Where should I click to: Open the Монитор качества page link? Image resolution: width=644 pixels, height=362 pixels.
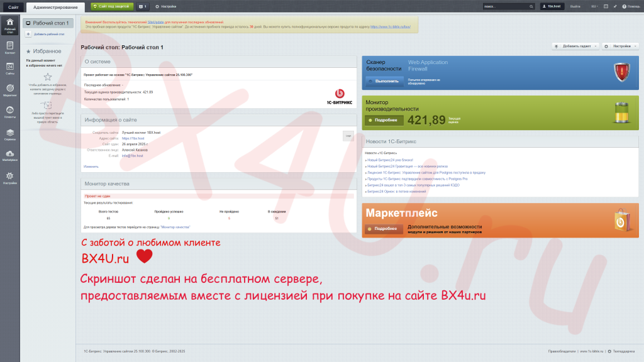pos(175,227)
